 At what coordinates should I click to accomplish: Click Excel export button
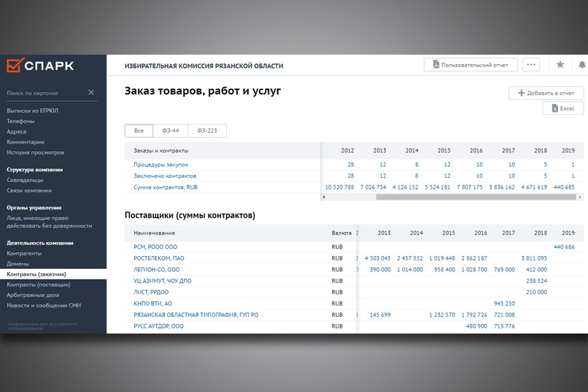point(563,109)
